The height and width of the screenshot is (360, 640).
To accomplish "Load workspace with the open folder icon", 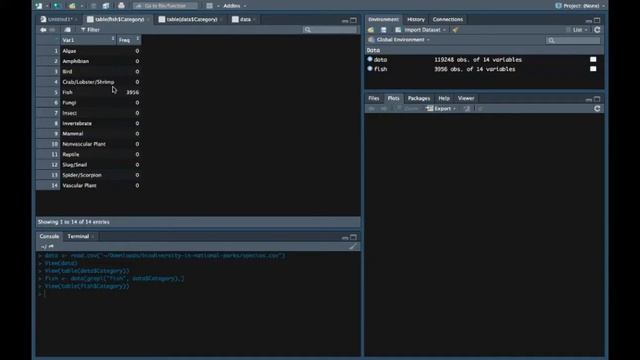I will click(x=371, y=30).
